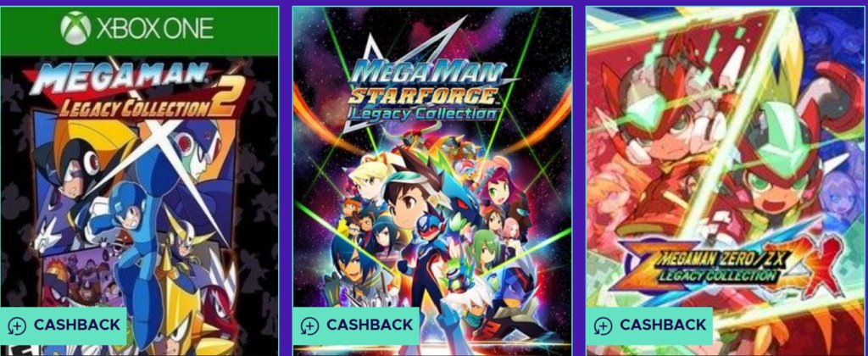Click the Xbox sphere logo icon
868x356 pixels.
pos(75,28)
